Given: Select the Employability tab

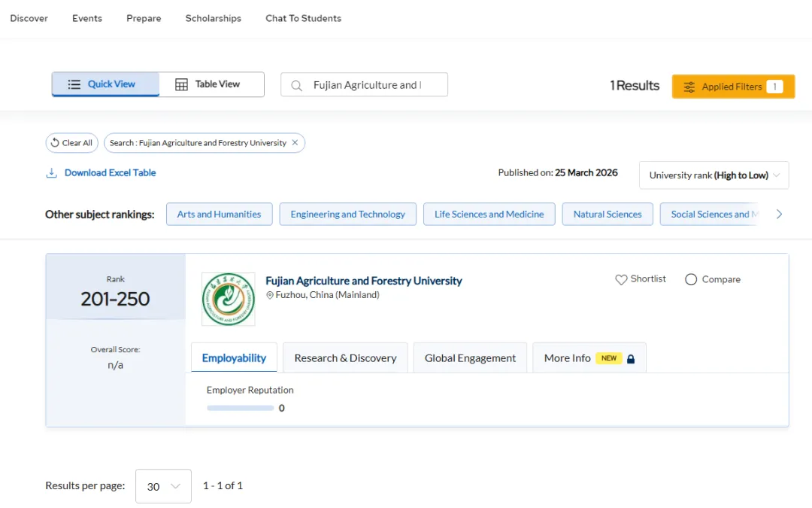Looking at the screenshot, I should 234,357.
